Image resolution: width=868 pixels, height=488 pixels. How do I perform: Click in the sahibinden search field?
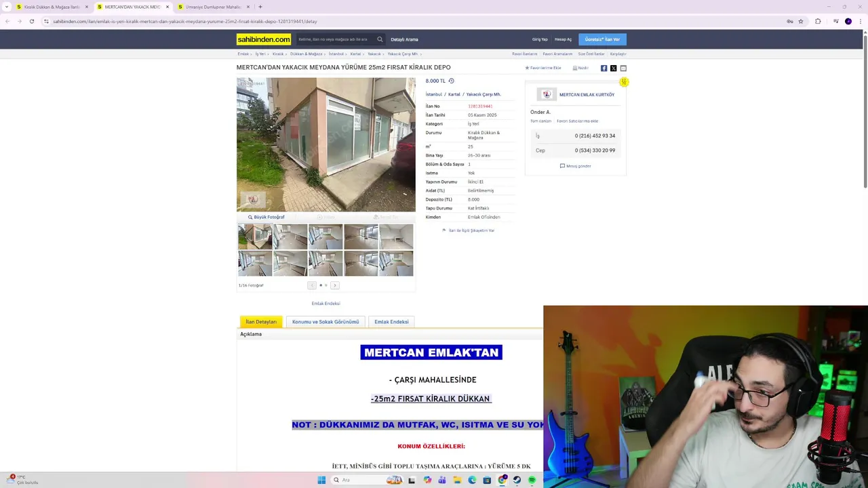[x=336, y=39]
